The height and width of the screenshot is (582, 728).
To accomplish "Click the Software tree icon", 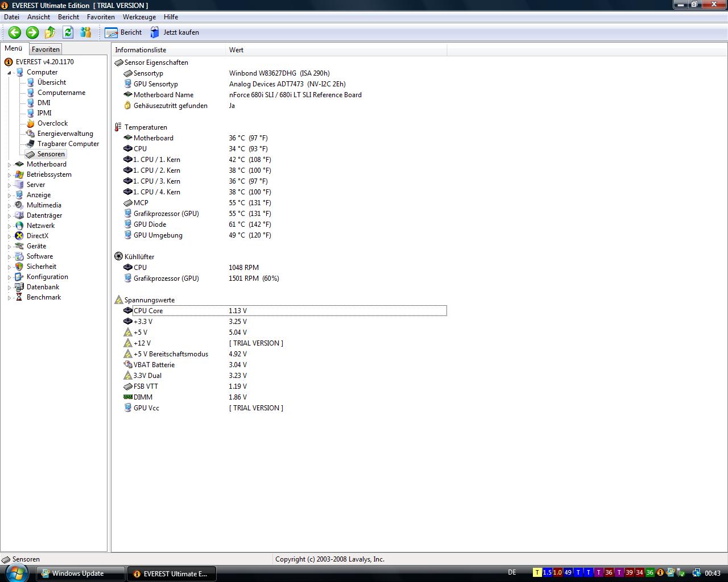I will click(19, 256).
